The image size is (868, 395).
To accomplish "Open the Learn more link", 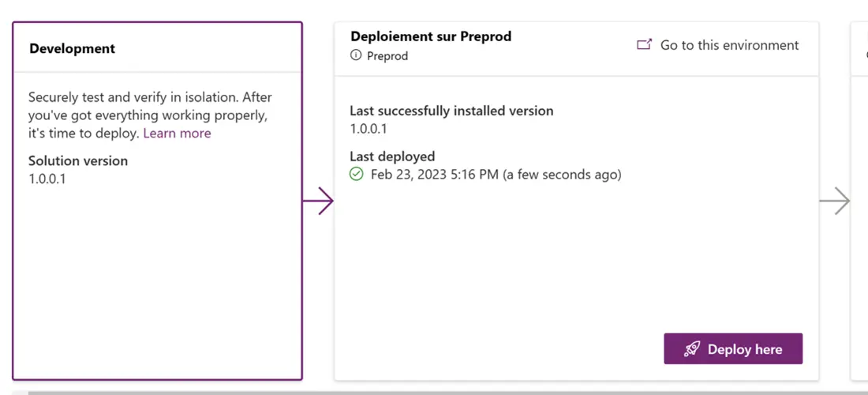I will click(177, 133).
